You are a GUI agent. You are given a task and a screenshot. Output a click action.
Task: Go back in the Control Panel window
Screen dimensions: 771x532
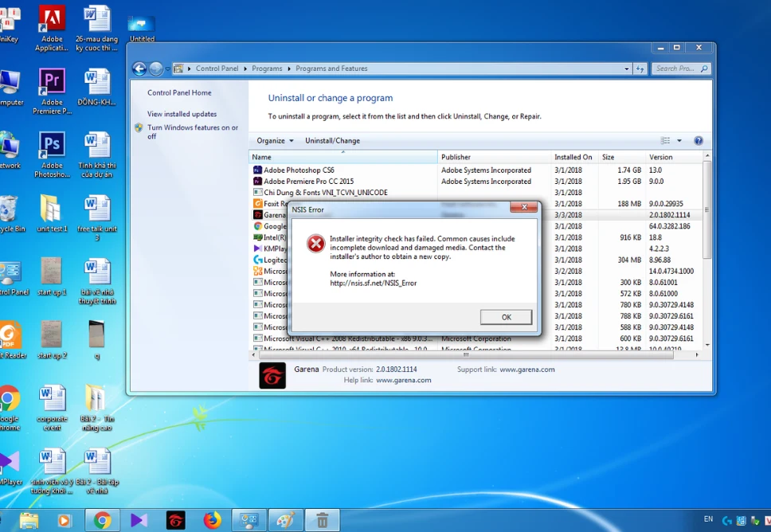tap(139, 68)
